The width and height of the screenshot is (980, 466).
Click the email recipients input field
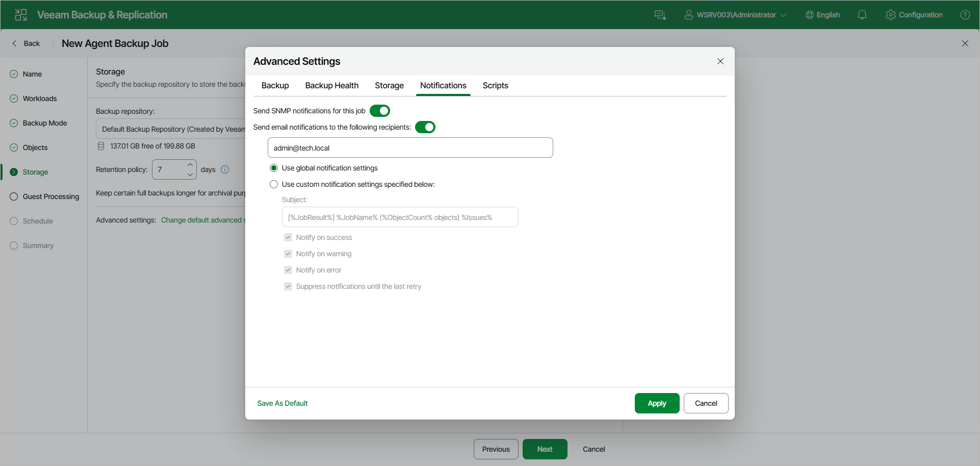pyautogui.click(x=410, y=148)
